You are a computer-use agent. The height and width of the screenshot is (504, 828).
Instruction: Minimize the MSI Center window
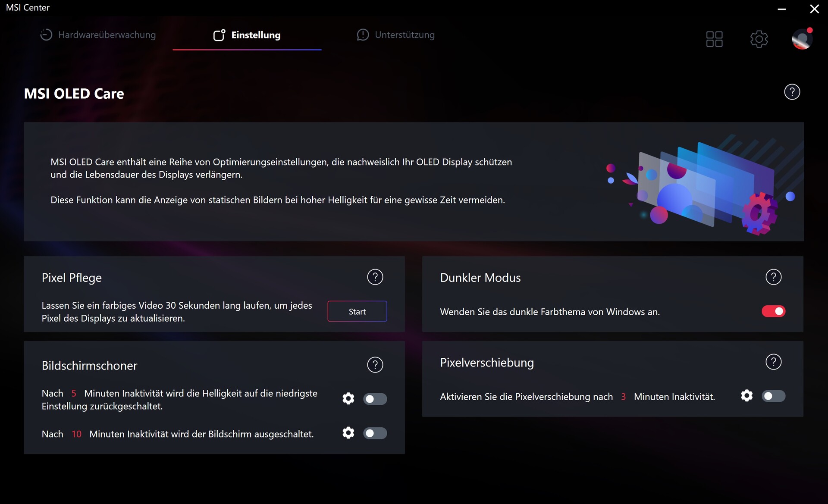781,9
